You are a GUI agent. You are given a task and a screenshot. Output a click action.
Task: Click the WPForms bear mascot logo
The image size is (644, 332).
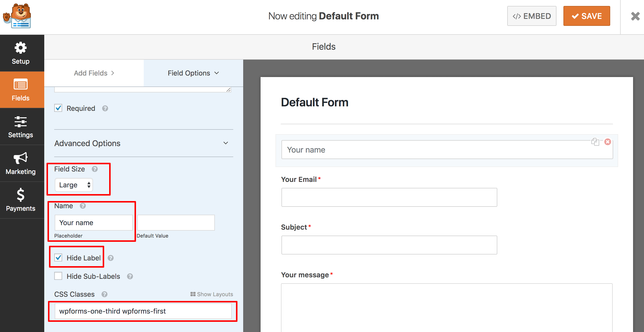tap(17, 16)
